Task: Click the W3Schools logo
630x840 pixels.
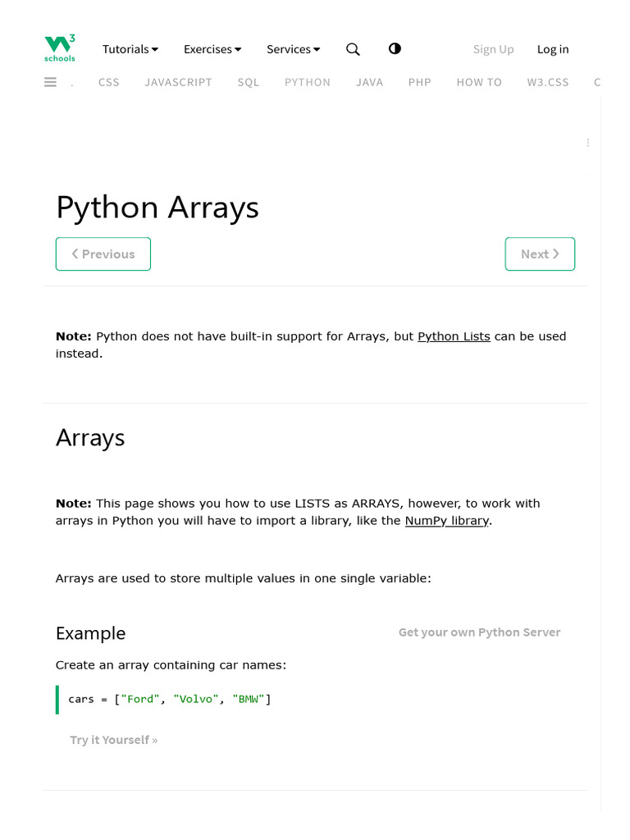Action: coord(60,48)
